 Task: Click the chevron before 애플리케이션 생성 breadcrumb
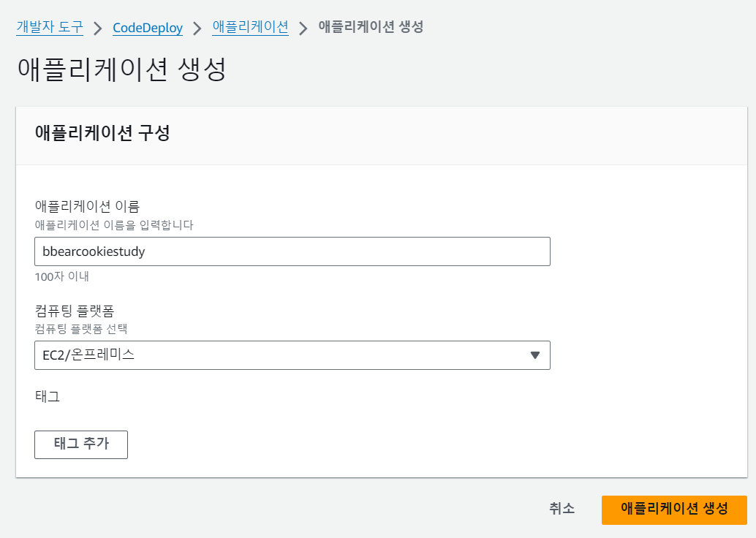pyautogui.click(x=303, y=29)
